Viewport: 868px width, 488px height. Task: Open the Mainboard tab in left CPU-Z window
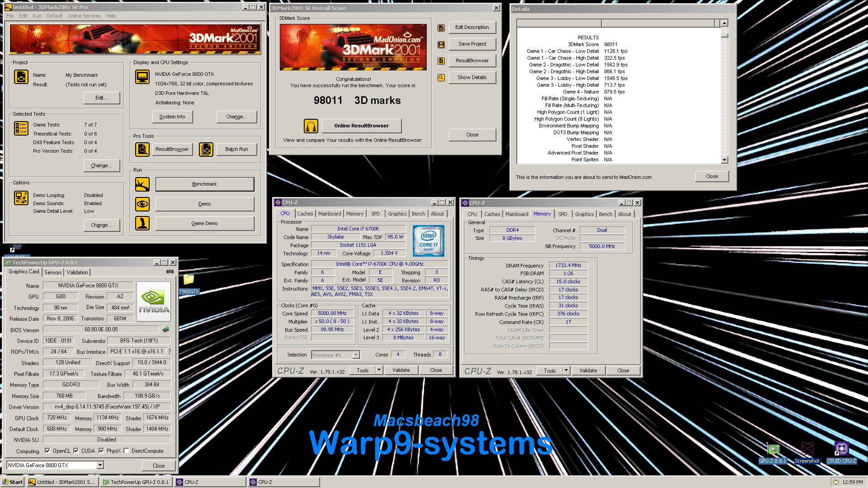pyautogui.click(x=330, y=214)
